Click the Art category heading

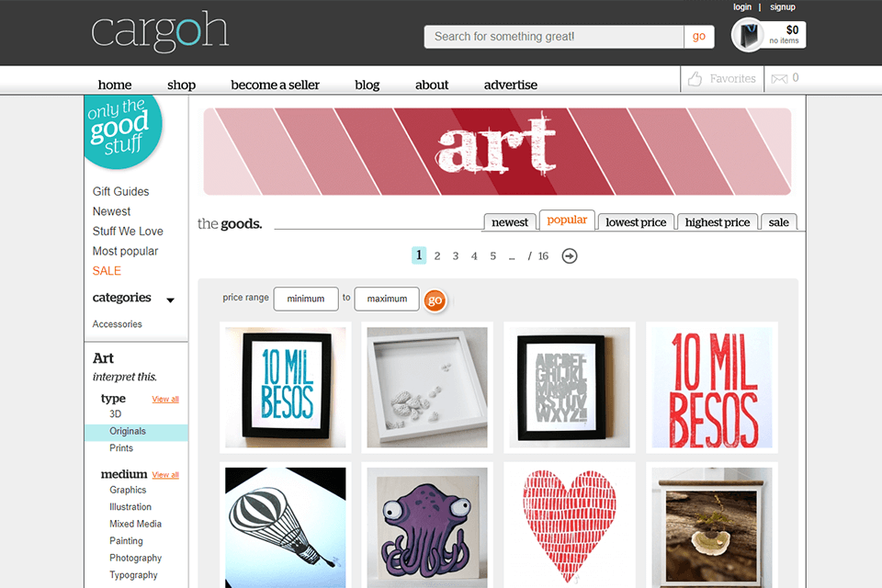tap(103, 358)
